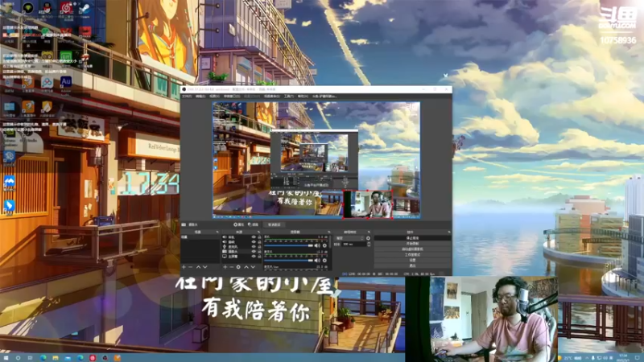Enable Studio Mode (工作室模式) in Controls
The width and height of the screenshot is (644, 362).
pyautogui.click(x=412, y=255)
